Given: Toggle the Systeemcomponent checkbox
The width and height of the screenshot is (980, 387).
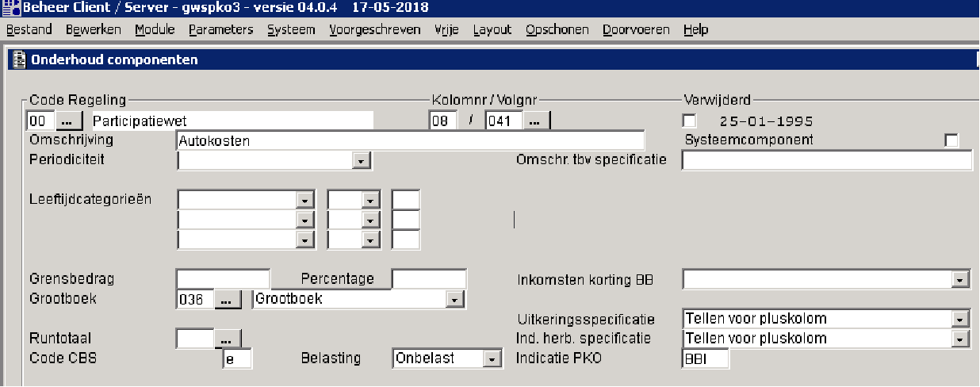Looking at the screenshot, I should click(x=951, y=140).
